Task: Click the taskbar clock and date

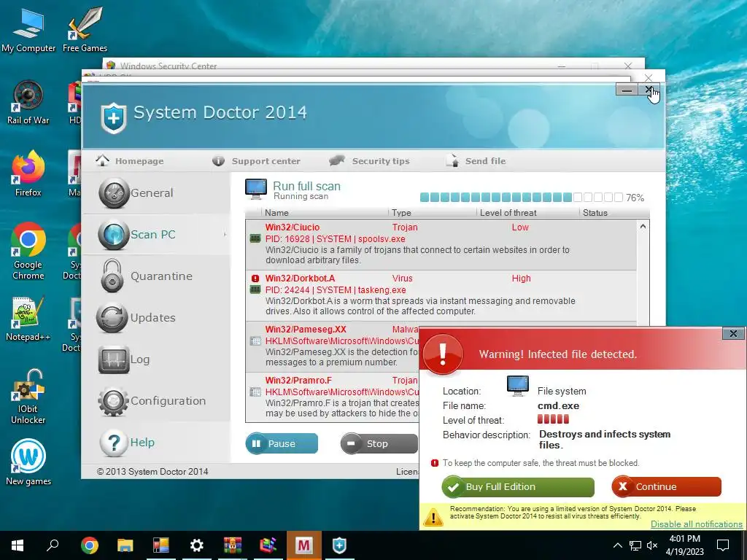Action: (684, 545)
